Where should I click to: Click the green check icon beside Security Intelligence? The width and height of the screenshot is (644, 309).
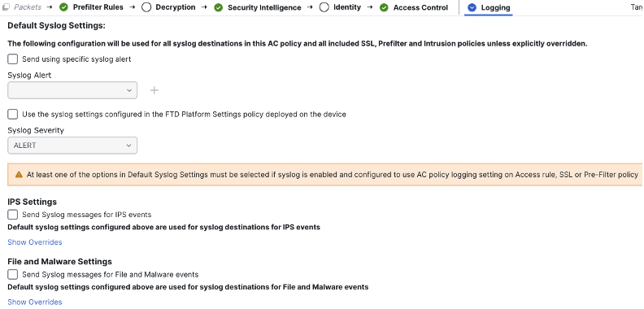point(219,7)
